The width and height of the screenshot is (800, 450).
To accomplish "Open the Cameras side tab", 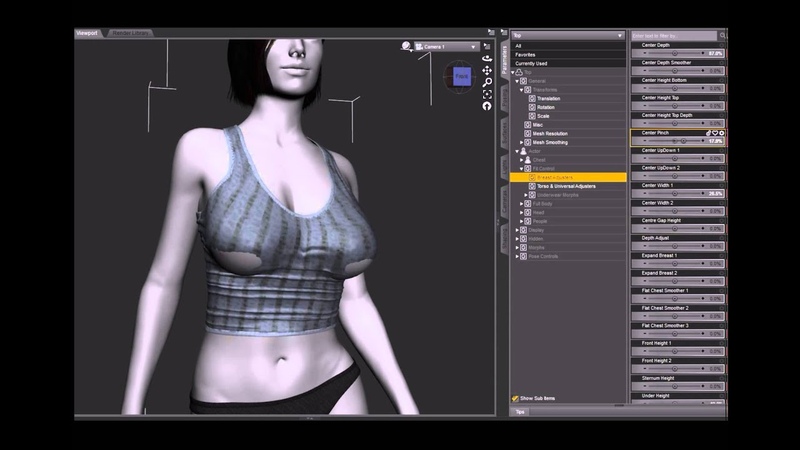I will 505,200.
